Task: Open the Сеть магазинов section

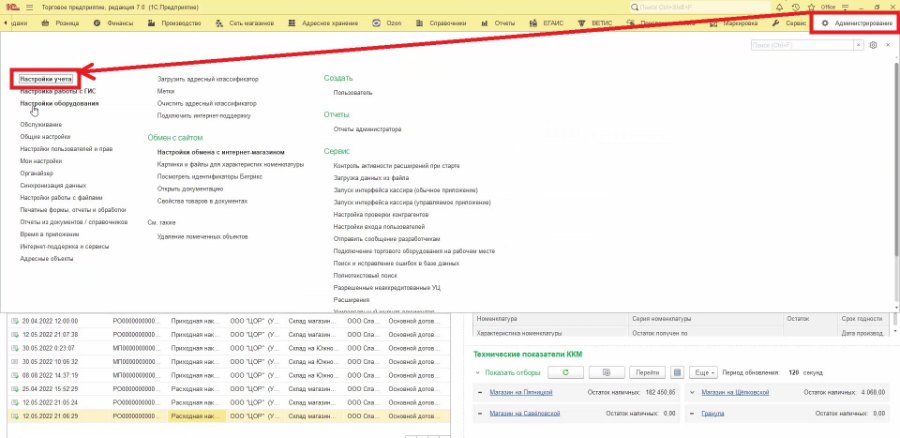Action: [245, 24]
